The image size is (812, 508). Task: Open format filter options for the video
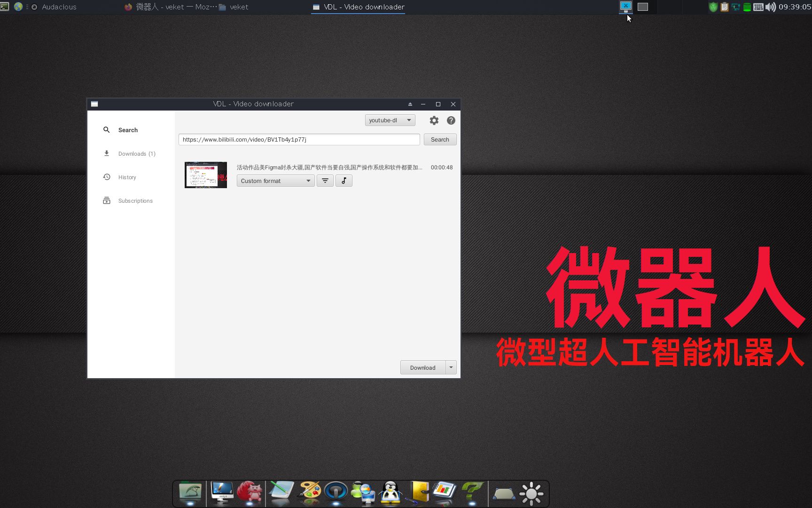pos(325,181)
